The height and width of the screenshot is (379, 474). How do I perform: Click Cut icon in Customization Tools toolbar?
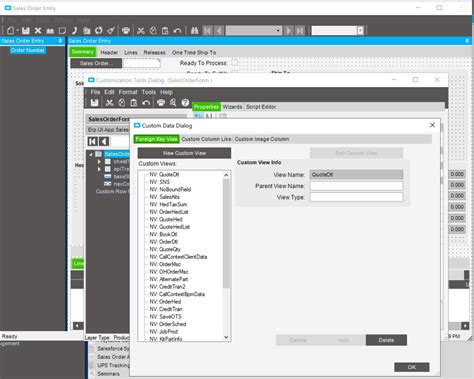click(109, 103)
